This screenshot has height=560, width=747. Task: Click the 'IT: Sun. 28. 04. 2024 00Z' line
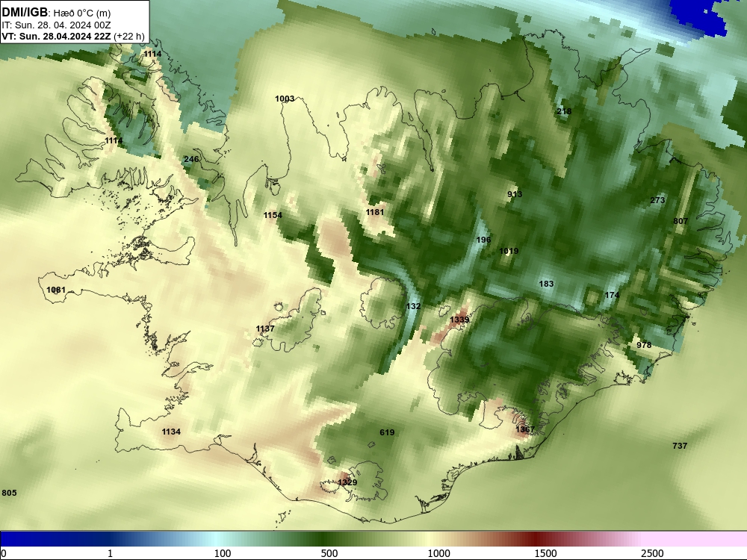(56, 25)
